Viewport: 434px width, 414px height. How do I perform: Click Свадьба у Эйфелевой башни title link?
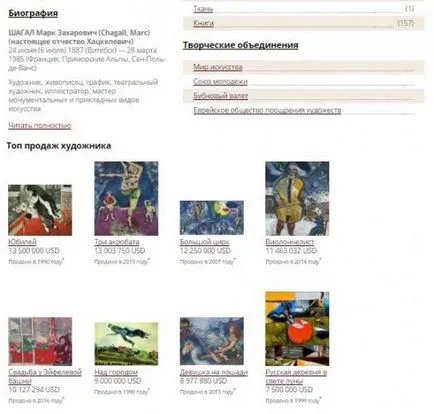pos(45,376)
